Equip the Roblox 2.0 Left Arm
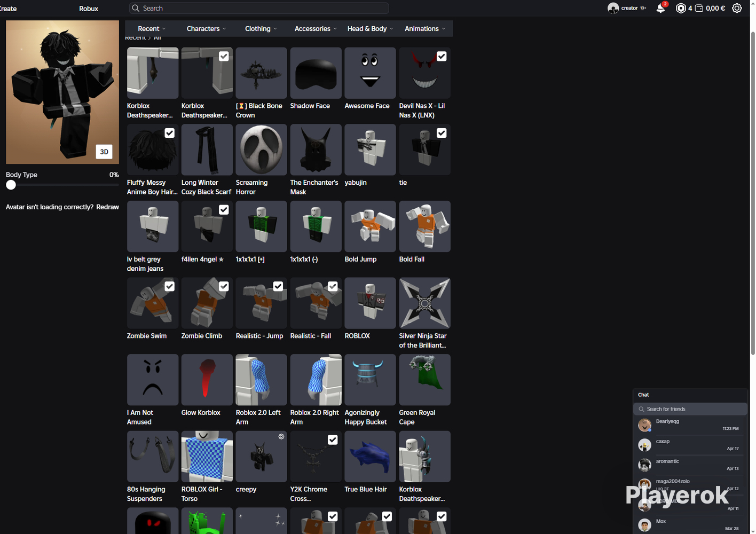Image resolution: width=756 pixels, height=534 pixels. coord(261,380)
